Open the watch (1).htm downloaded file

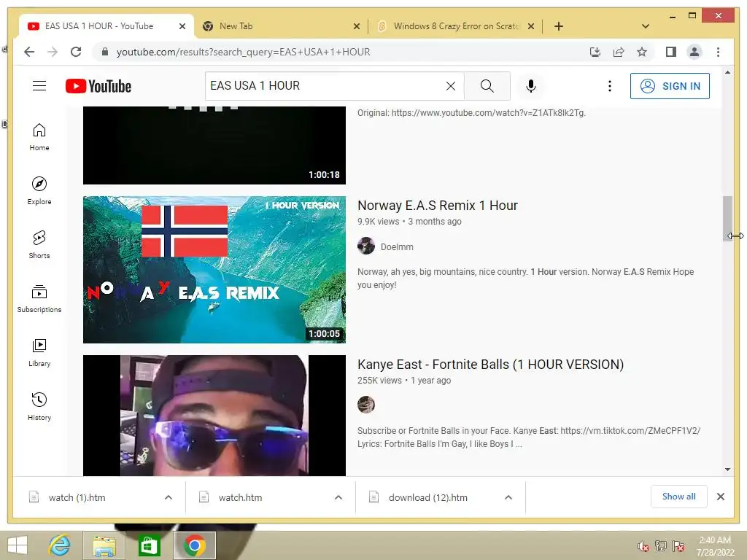pyautogui.click(x=77, y=497)
